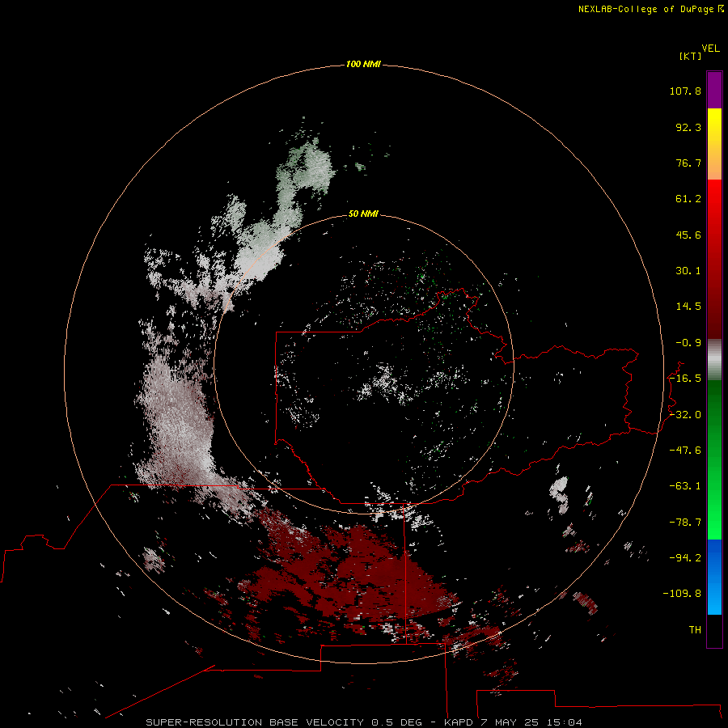The image size is (728, 728).
Task: Click the [KT] units label
Action: 690,56
